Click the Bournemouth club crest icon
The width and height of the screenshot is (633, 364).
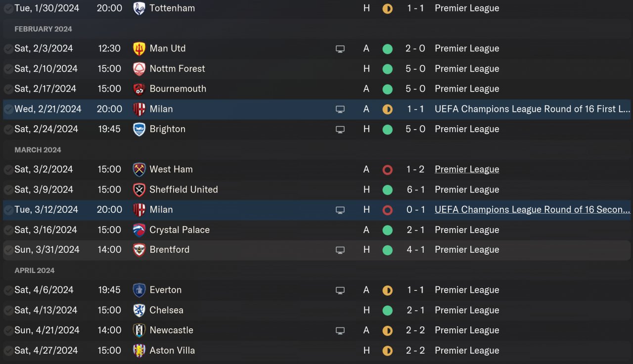coord(139,89)
